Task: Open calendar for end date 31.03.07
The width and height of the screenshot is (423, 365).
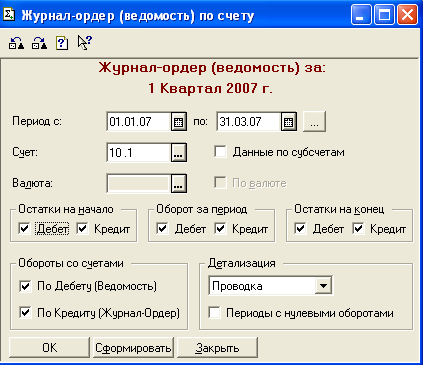Action: [x=289, y=122]
